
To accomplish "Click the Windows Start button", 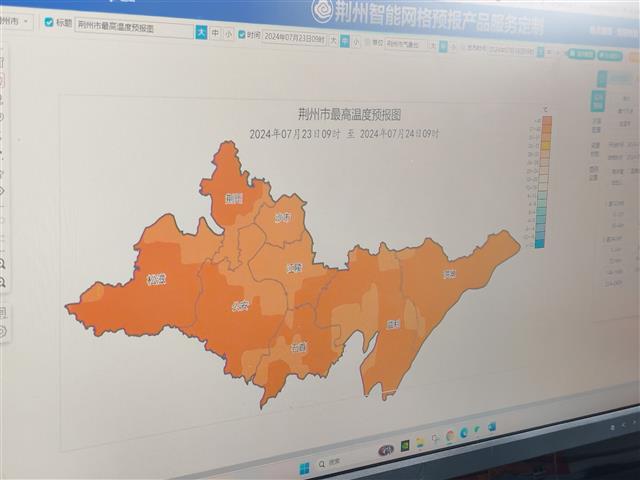I will (304, 467).
